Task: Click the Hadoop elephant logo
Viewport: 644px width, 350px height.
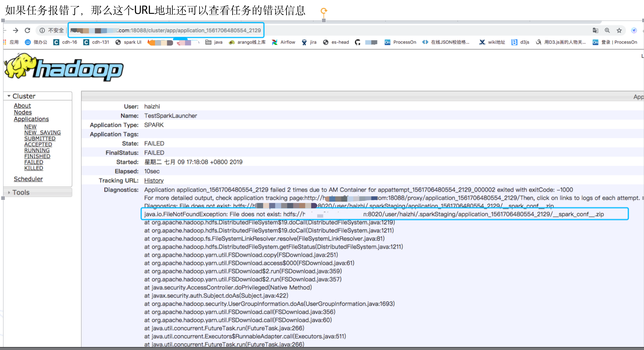Action: pos(63,68)
